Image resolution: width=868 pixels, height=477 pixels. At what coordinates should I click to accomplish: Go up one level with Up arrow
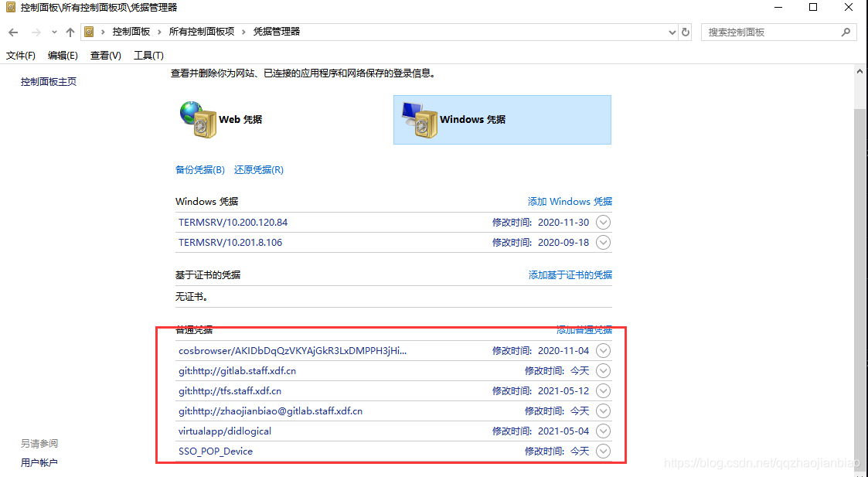tap(70, 32)
